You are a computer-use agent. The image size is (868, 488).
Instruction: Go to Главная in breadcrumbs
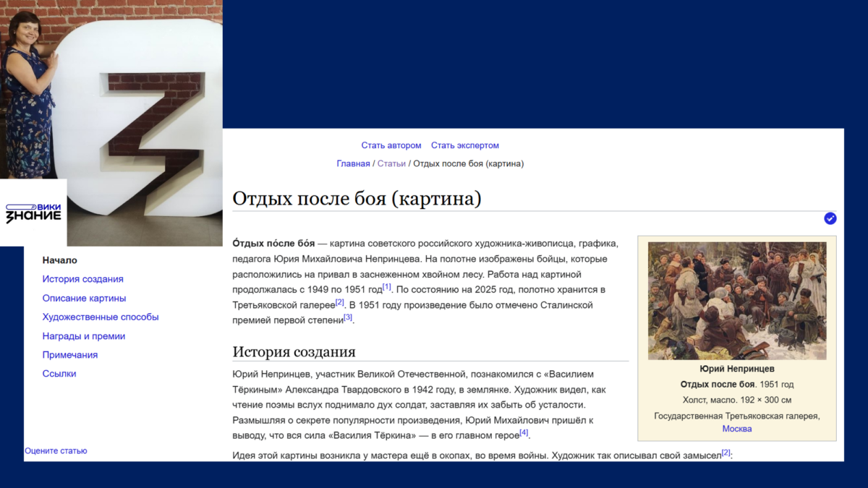353,163
